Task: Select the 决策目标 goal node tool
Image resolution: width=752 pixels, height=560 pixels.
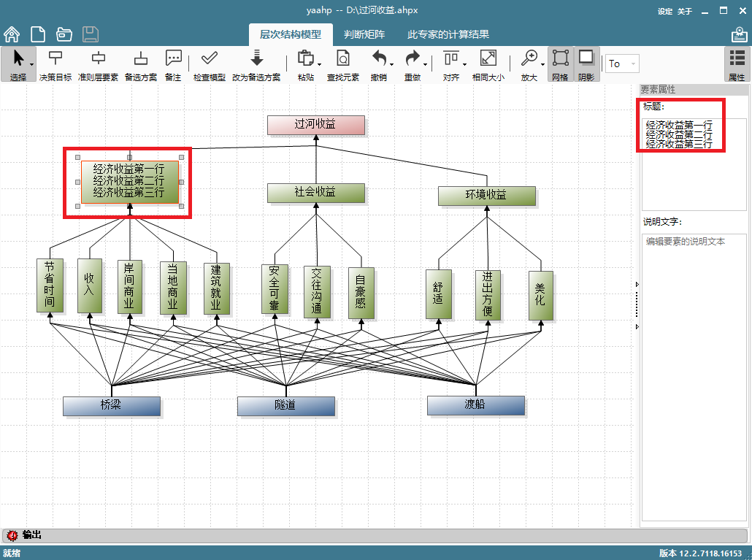Action: click(55, 65)
